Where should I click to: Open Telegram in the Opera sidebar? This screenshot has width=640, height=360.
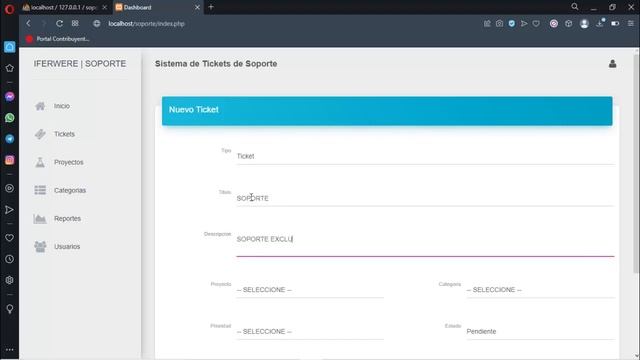(x=10, y=139)
